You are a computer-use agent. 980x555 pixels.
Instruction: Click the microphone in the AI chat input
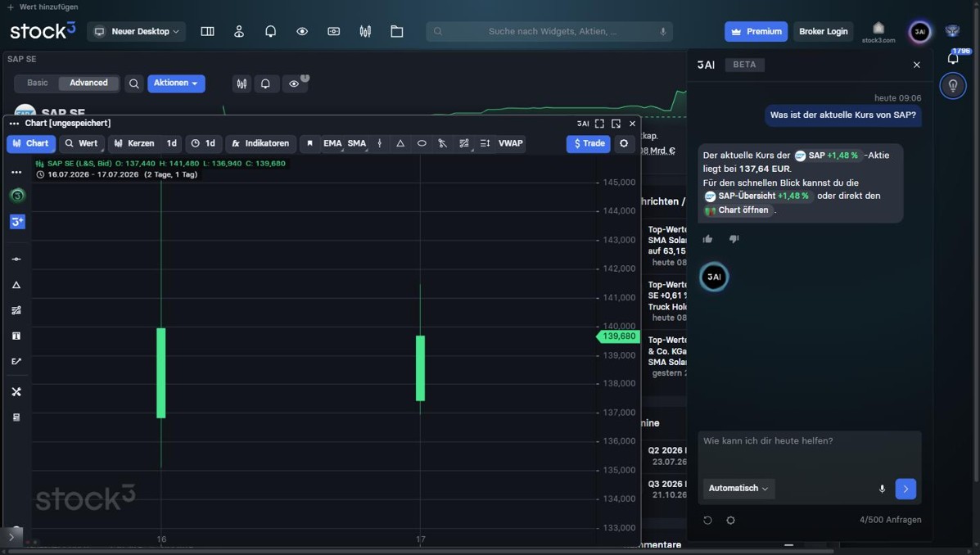coord(882,489)
